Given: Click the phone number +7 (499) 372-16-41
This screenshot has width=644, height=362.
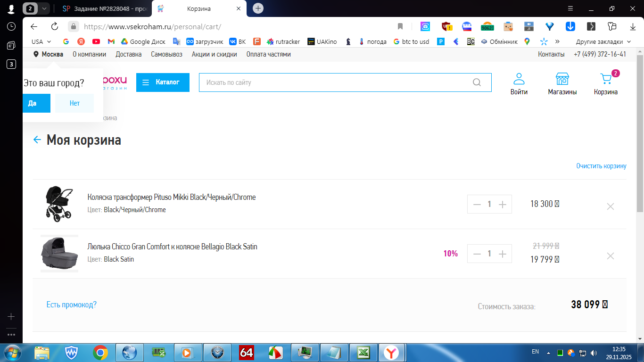Looking at the screenshot, I should [x=600, y=54].
